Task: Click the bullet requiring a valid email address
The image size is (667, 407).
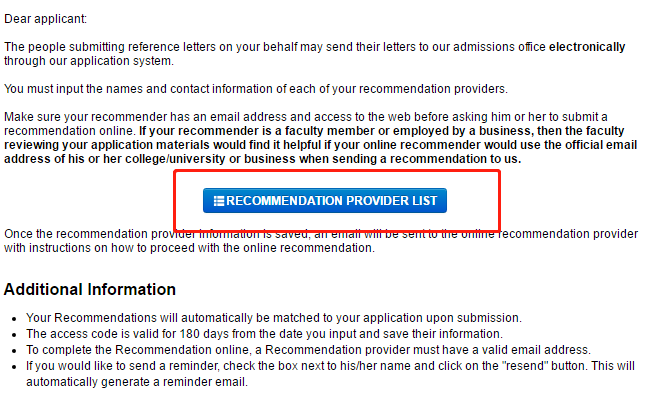Action: click(x=308, y=350)
